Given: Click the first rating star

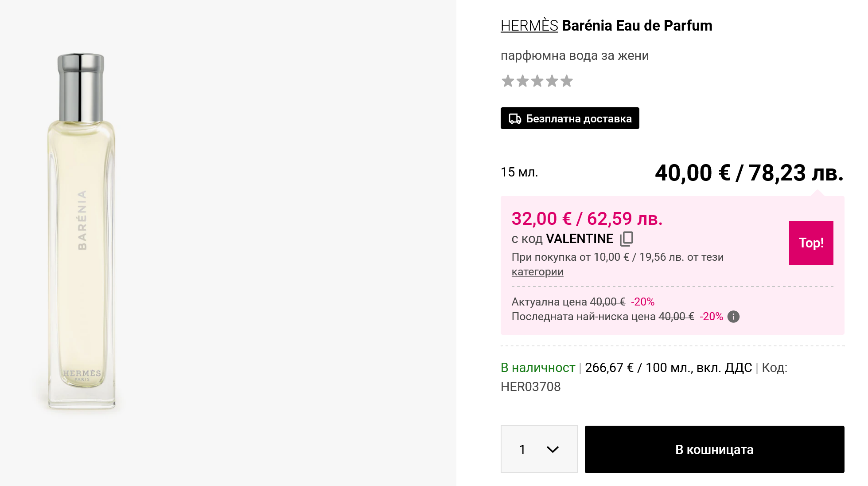Looking at the screenshot, I should (x=508, y=81).
